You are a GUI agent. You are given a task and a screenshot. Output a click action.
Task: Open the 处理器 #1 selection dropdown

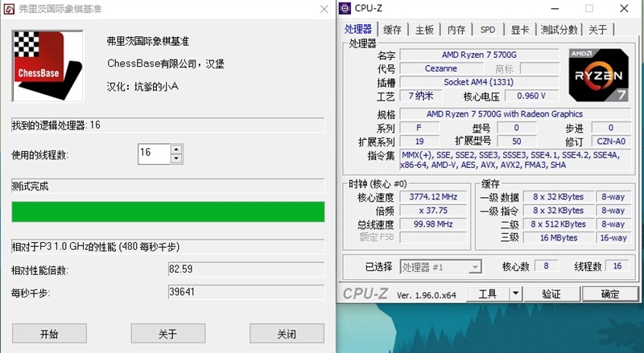[440, 267]
